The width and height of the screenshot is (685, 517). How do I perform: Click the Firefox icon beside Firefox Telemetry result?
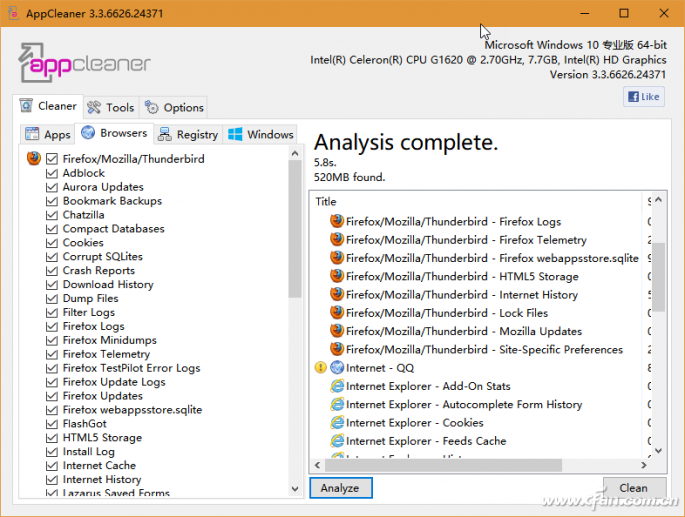[x=336, y=239]
